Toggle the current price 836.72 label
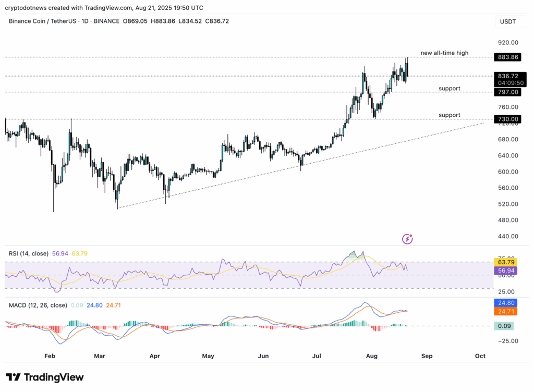Screen dimensions: 534x392 [x=508, y=76]
